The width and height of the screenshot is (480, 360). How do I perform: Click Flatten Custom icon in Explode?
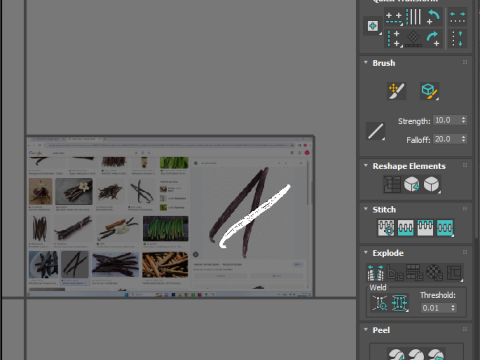tap(455, 273)
